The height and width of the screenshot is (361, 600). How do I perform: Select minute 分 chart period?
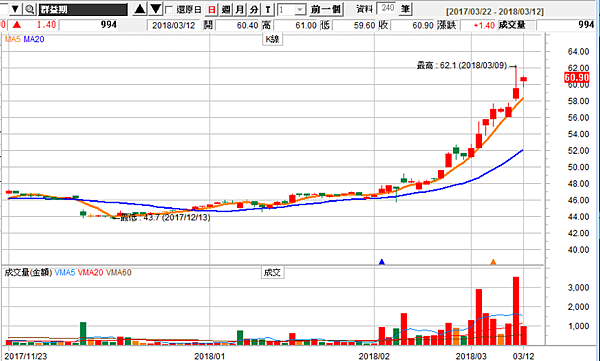pos(254,9)
